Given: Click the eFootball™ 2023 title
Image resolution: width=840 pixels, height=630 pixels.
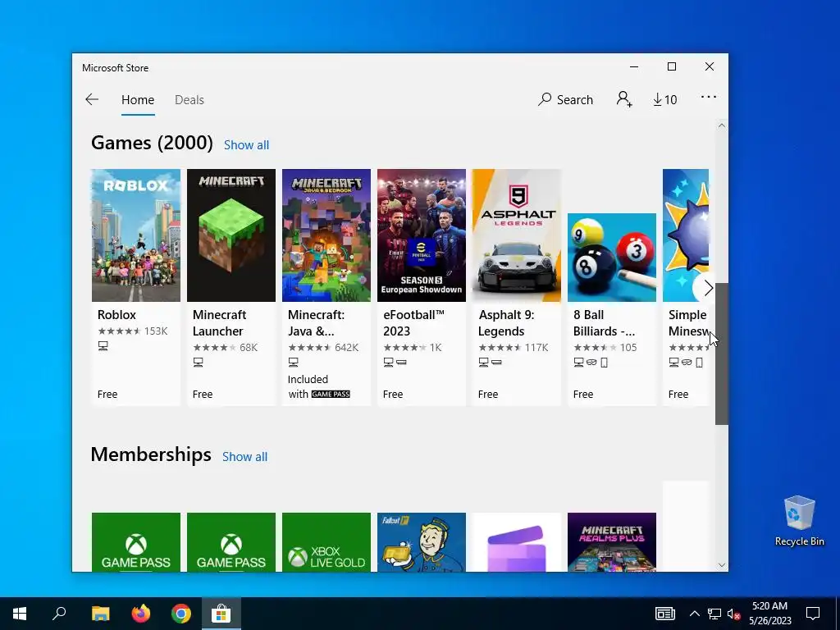Looking at the screenshot, I should point(413,322).
